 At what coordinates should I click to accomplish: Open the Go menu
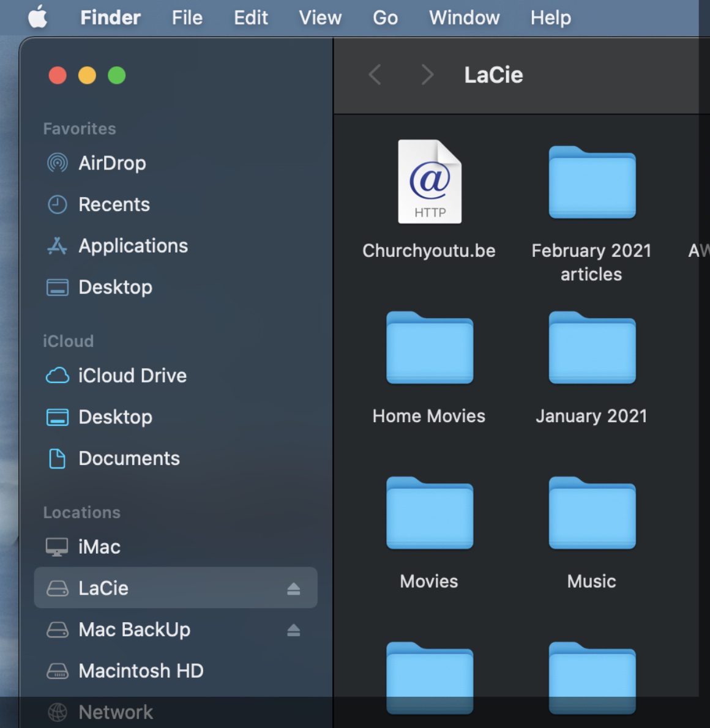[x=385, y=18]
